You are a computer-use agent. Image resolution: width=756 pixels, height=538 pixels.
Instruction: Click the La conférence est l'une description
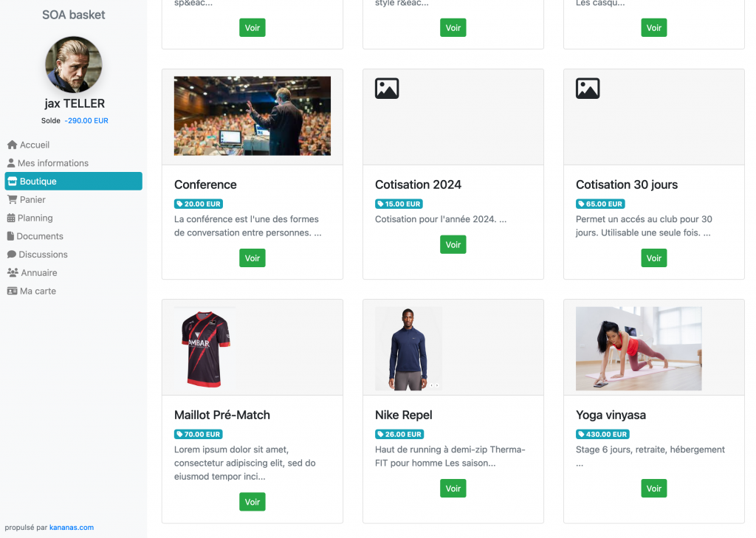[x=248, y=226]
